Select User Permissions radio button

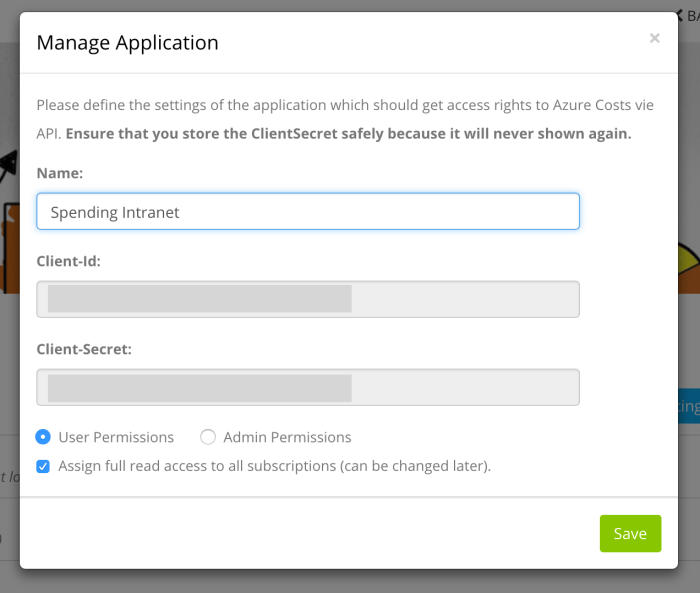coord(43,437)
